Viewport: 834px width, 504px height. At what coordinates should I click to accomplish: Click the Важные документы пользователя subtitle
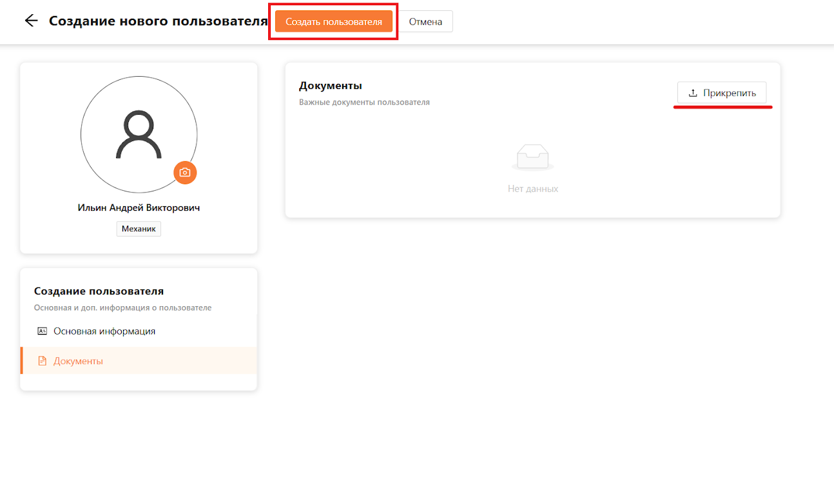coord(364,102)
